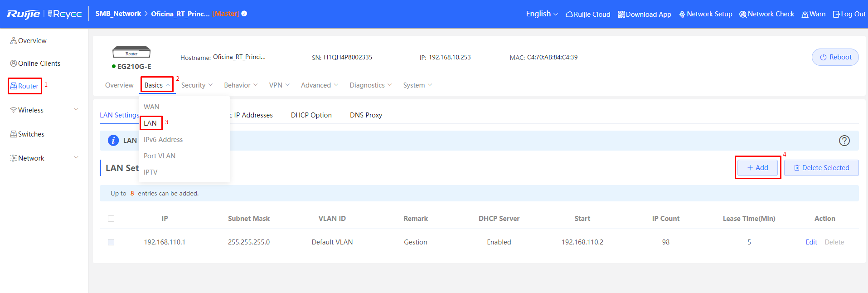This screenshot has height=293, width=868.
Task: Click the Subnet Mask 255.255.255.0 cell
Action: [249, 242]
